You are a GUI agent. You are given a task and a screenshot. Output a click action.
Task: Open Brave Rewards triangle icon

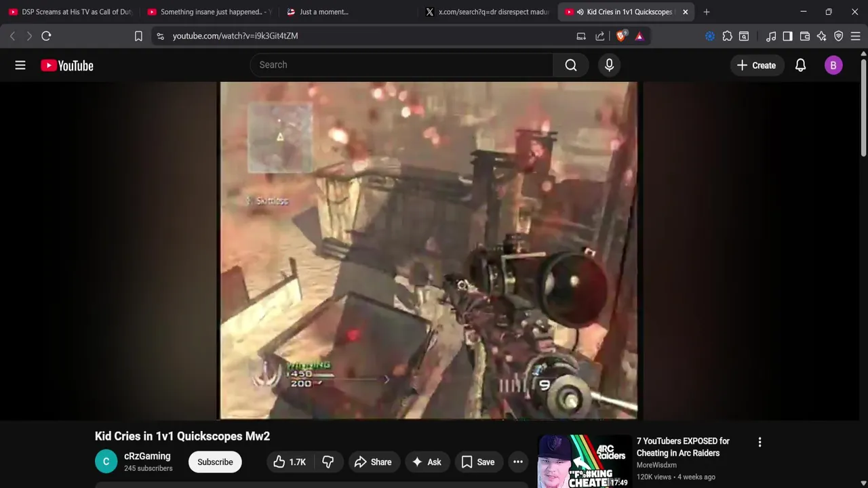(639, 36)
